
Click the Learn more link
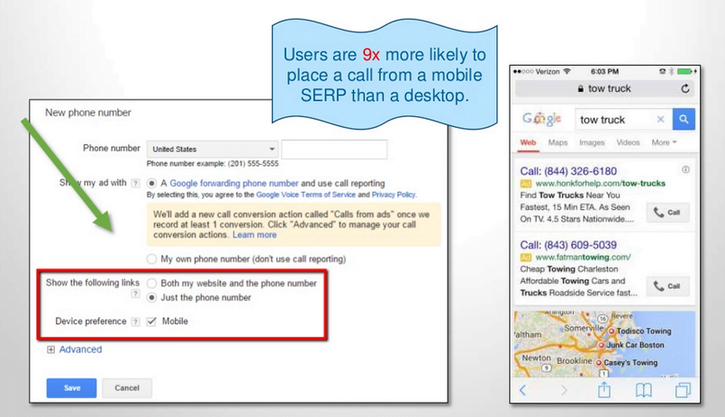(x=254, y=235)
